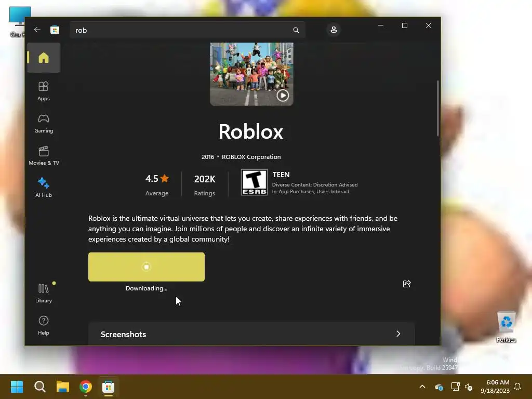Open the Windows Start menu
532x399 pixels.
[17, 387]
